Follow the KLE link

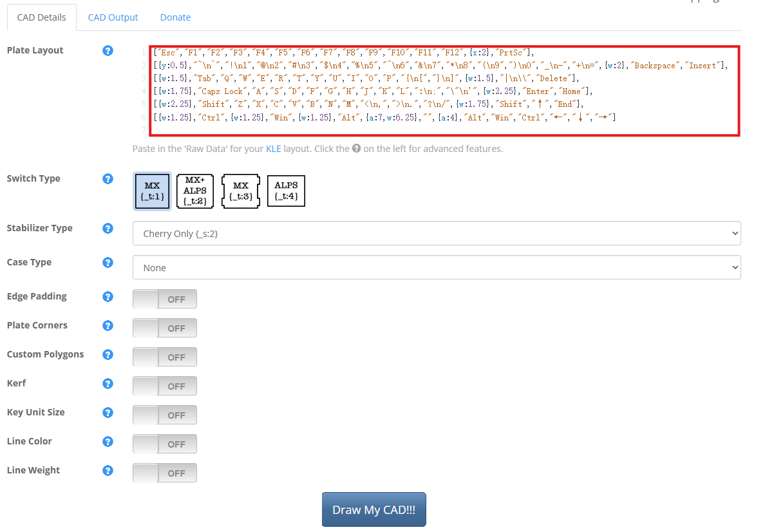click(x=274, y=149)
